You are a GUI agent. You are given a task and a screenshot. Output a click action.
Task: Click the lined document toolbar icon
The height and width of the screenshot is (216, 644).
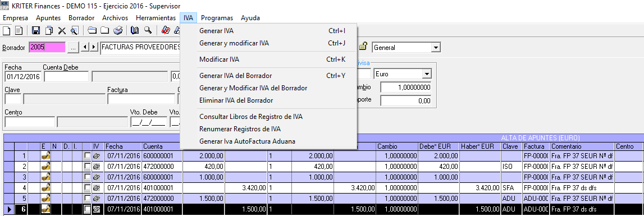19,30
